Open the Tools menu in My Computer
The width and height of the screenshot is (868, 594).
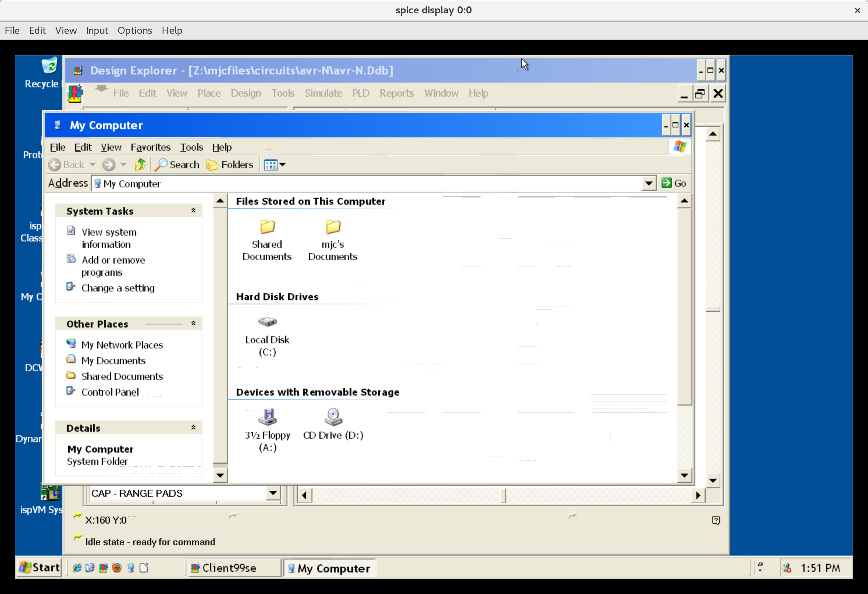[191, 147]
